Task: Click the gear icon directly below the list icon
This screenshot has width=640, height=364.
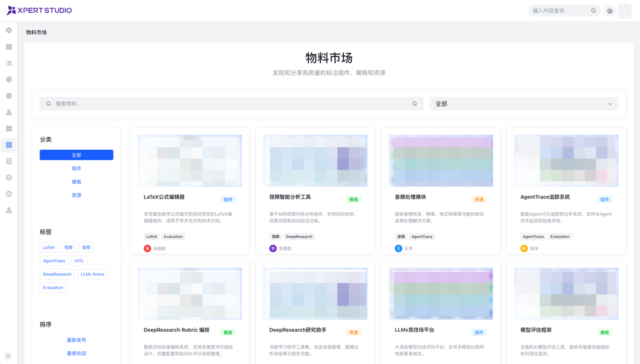Action: (8, 79)
